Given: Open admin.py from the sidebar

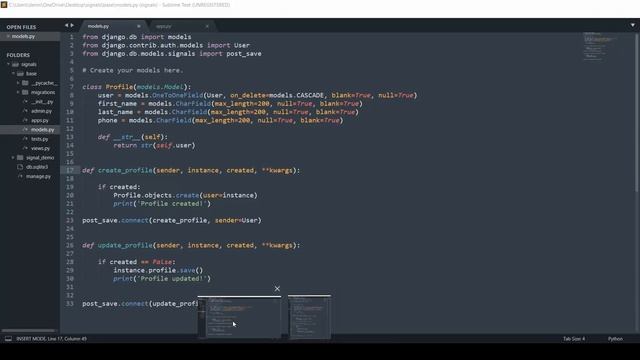Looking at the screenshot, I should coord(41,111).
